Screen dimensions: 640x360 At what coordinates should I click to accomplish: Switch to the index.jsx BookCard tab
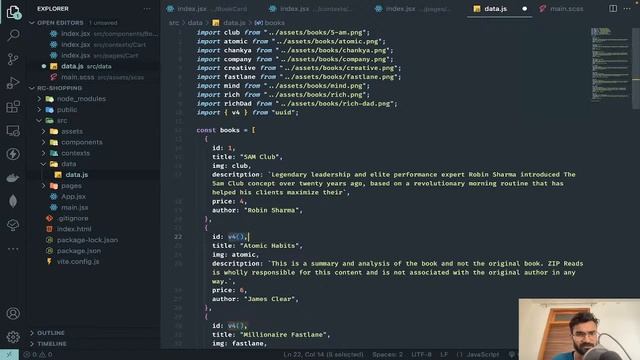(x=207, y=9)
